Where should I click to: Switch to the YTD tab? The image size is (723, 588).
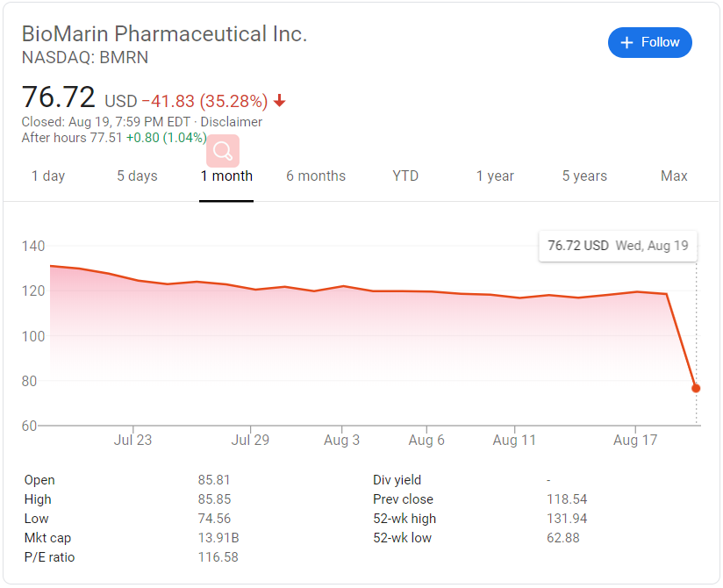pos(405,176)
